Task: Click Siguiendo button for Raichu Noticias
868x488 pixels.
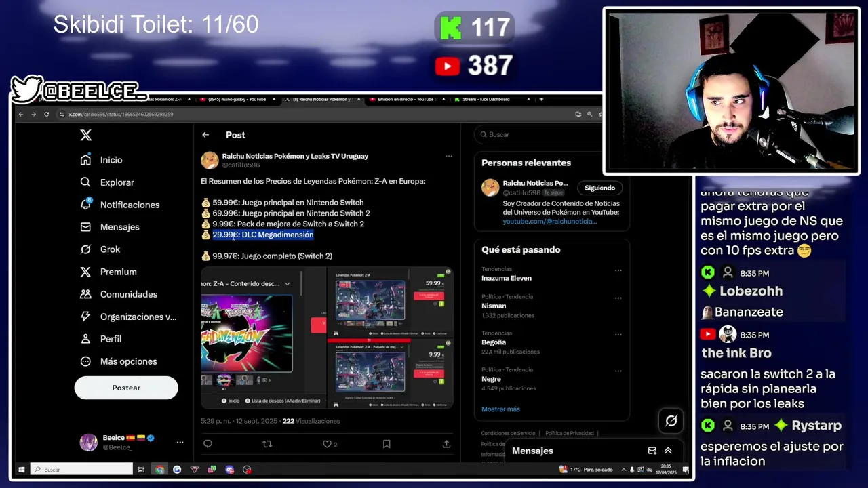Action: click(599, 188)
